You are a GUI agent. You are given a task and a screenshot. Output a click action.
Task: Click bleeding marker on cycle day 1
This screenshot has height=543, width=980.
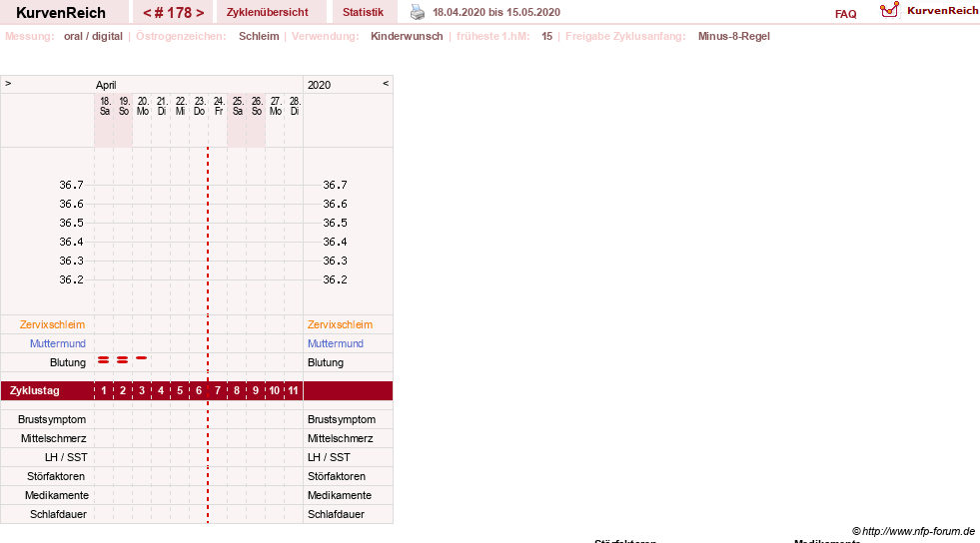[x=104, y=360]
